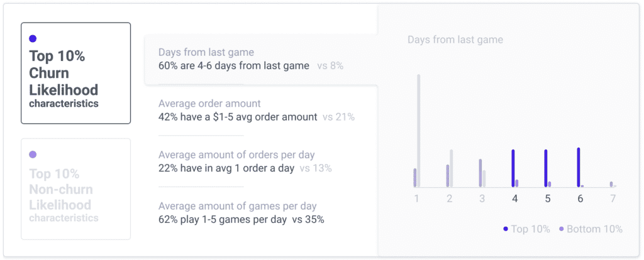644x260 pixels.
Task: Click the Days from last game chart title
Action: click(455, 40)
